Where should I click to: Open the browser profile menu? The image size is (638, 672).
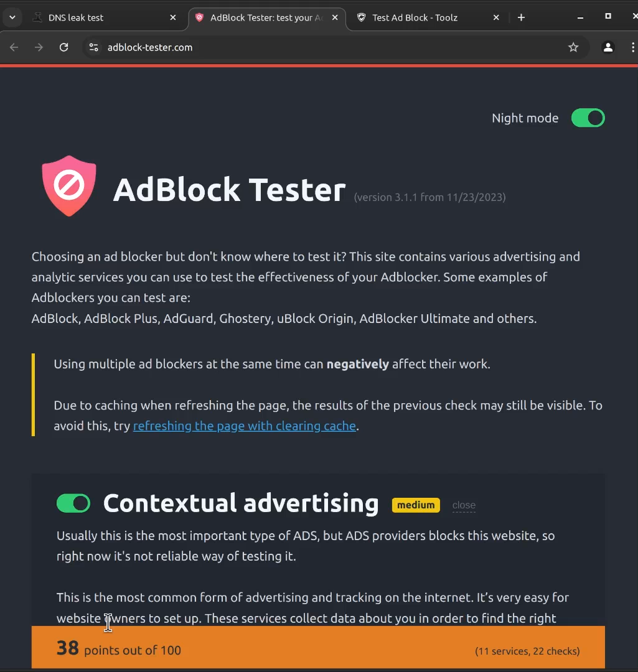[608, 47]
